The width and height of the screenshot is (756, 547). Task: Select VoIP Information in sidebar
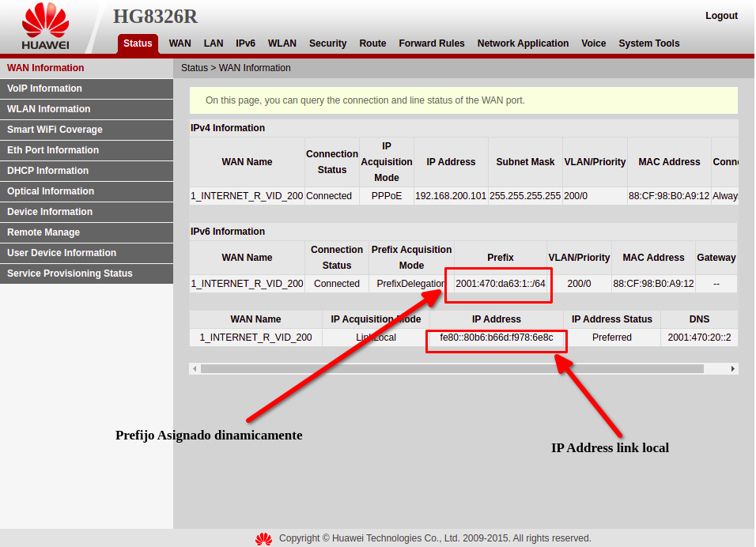44,89
